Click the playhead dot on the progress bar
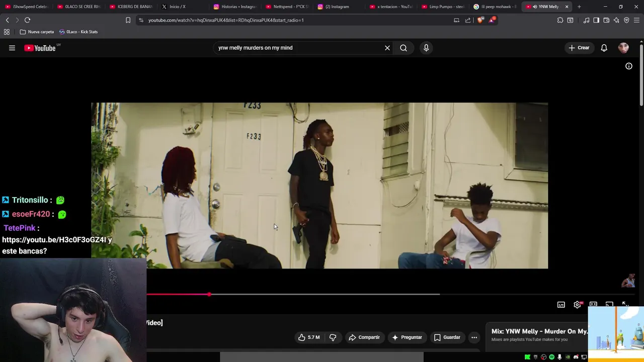Viewport: 644px width, 362px height. (x=209, y=294)
